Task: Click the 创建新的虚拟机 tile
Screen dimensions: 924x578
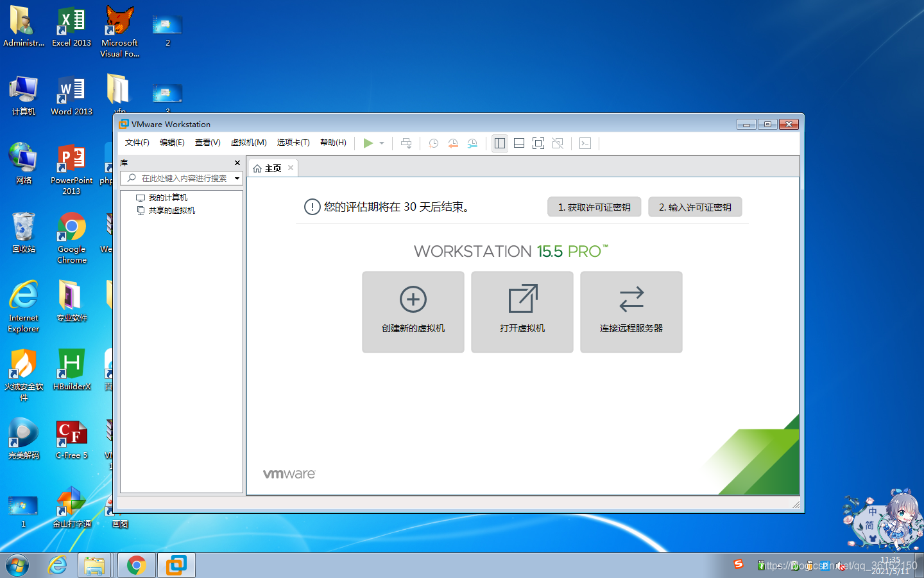Action: (x=413, y=312)
